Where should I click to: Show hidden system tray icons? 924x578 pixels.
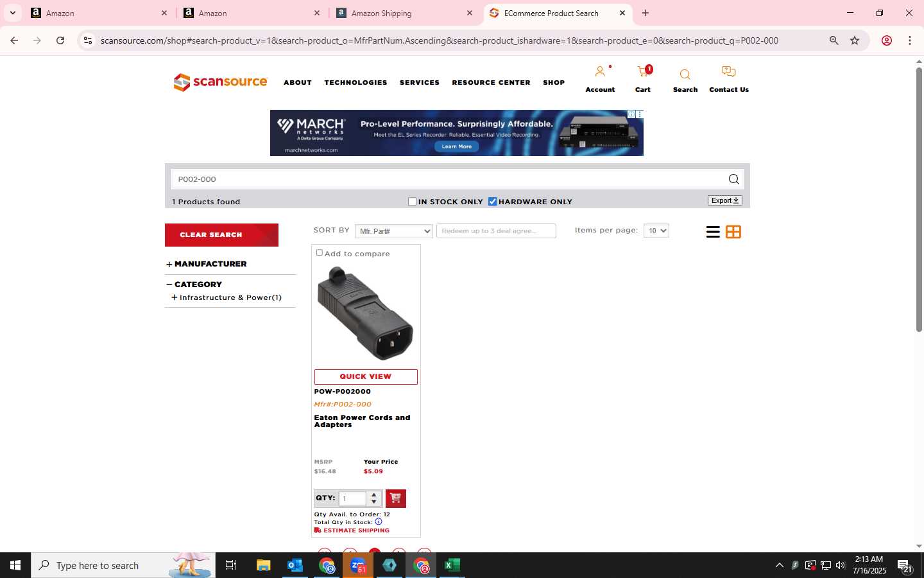coord(779,565)
